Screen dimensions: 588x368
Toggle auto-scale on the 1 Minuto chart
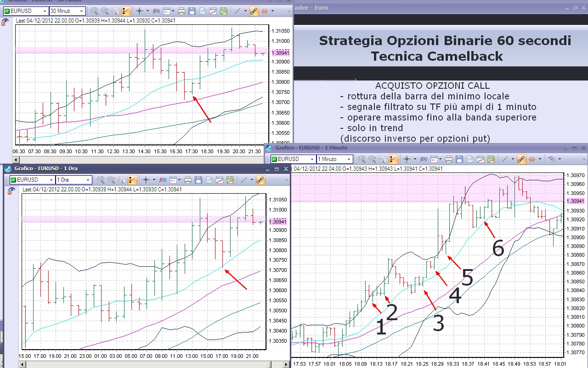pos(392,159)
